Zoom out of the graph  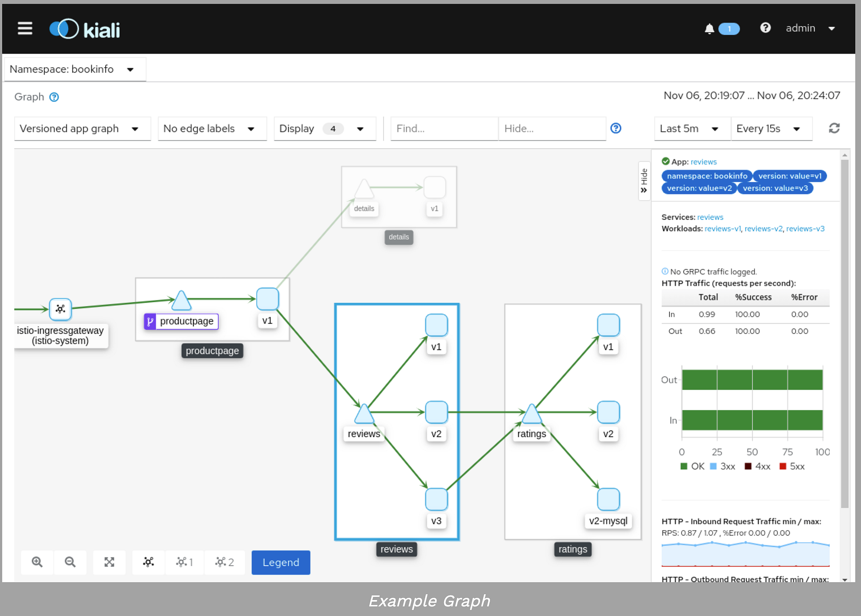tap(70, 562)
